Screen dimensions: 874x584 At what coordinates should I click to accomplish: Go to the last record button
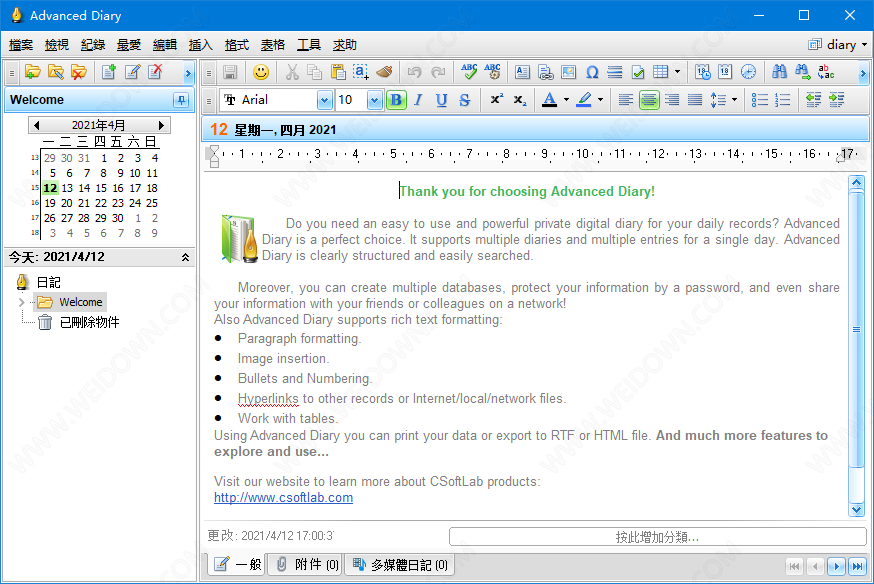(x=858, y=567)
